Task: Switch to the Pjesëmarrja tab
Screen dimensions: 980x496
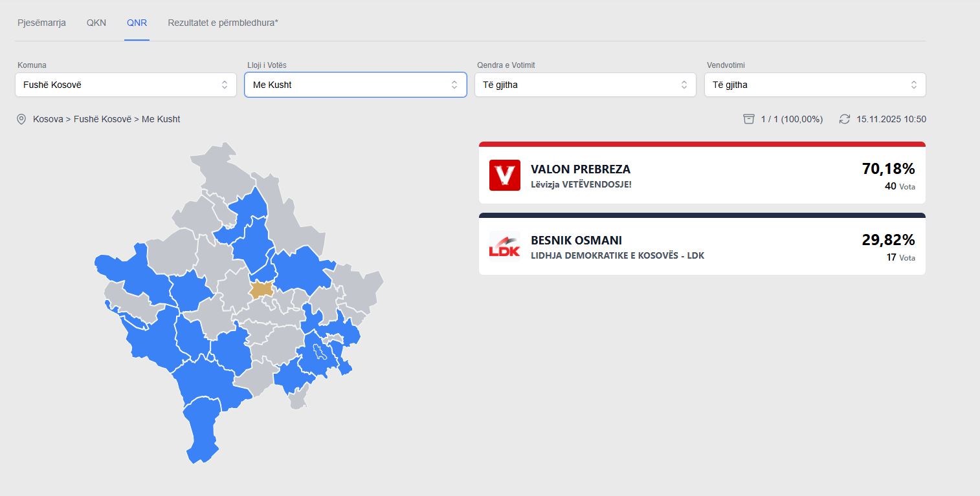Action: (x=41, y=23)
